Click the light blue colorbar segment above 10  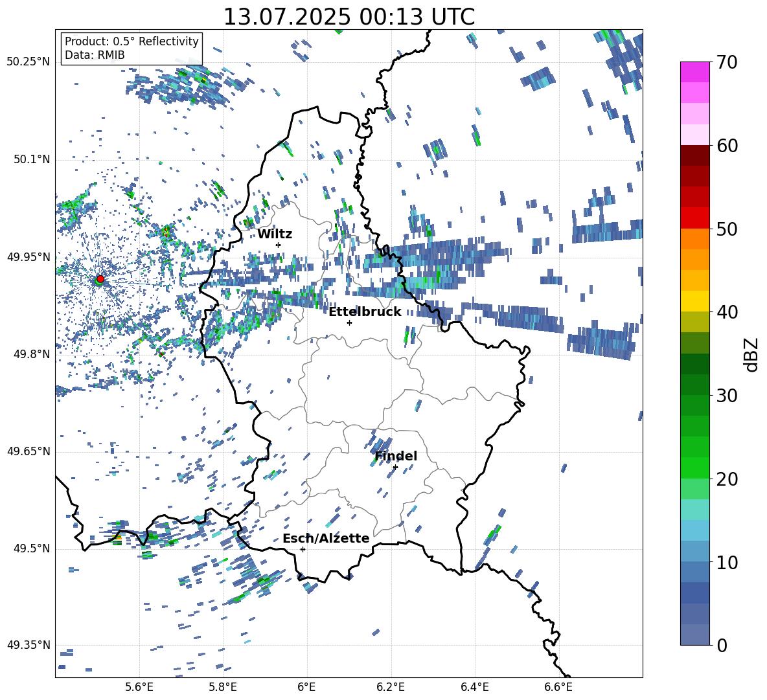pyautogui.click(x=694, y=530)
